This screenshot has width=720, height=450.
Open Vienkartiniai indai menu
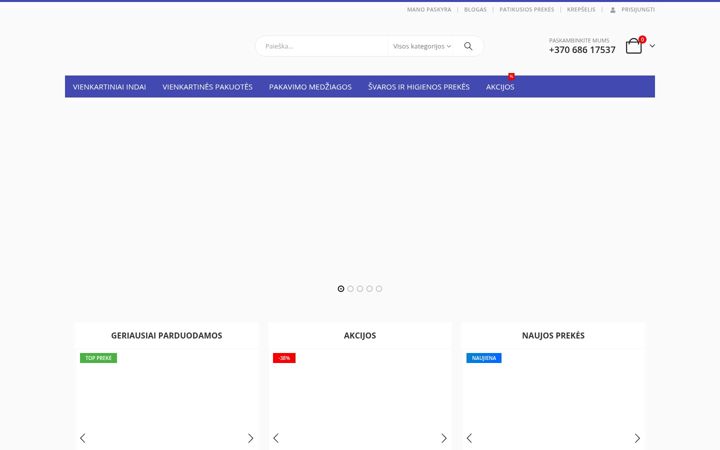(109, 87)
